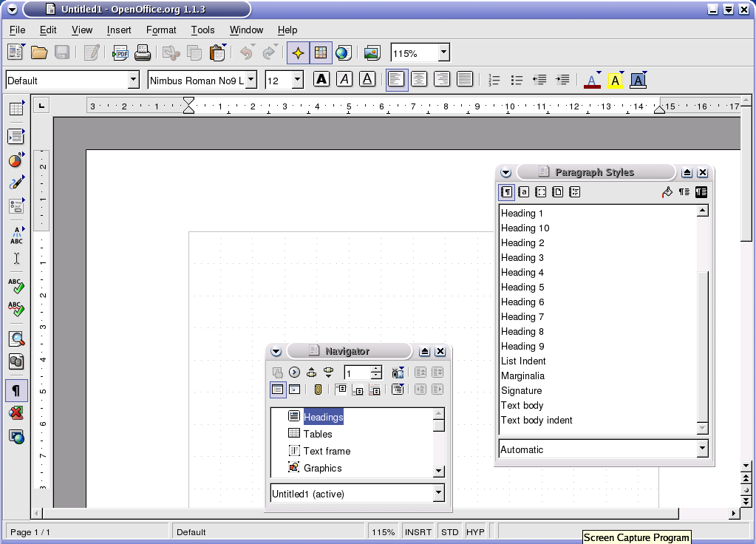The height and width of the screenshot is (544, 756).
Task: Open the Tools menu
Action: (x=202, y=30)
